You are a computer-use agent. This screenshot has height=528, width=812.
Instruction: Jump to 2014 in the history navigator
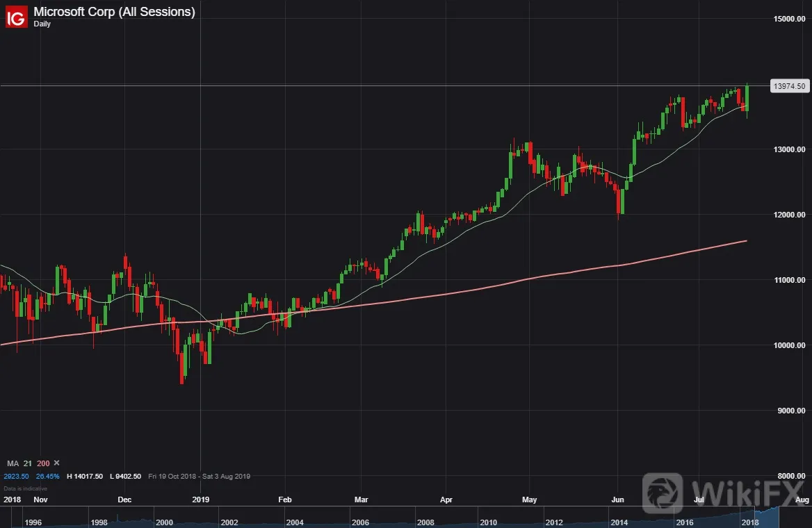[619, 522]
